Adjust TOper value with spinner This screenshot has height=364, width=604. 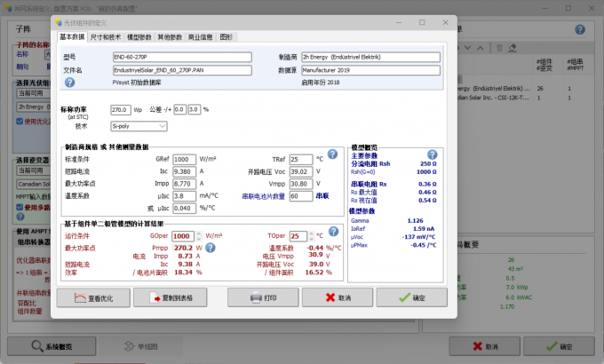pos(311,236)
